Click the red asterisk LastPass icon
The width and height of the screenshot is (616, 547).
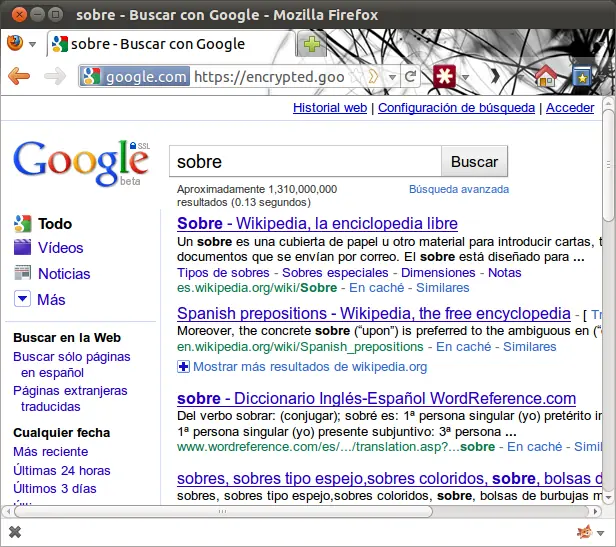(444, 76)
